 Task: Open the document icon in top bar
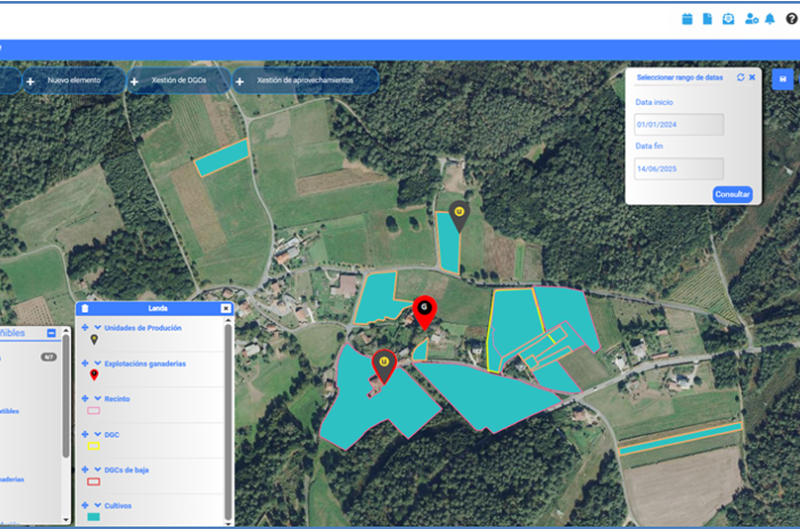point(707,19)
